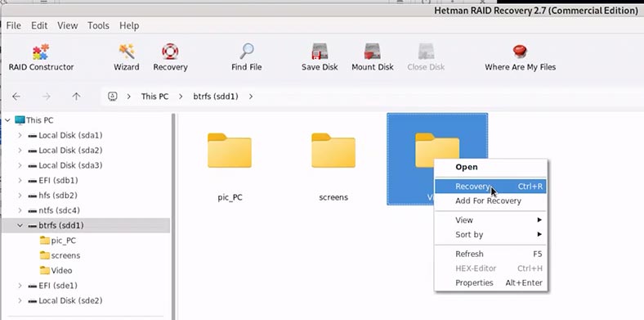Click the hfs (sdb2) drive icon

tap(33, 196)
